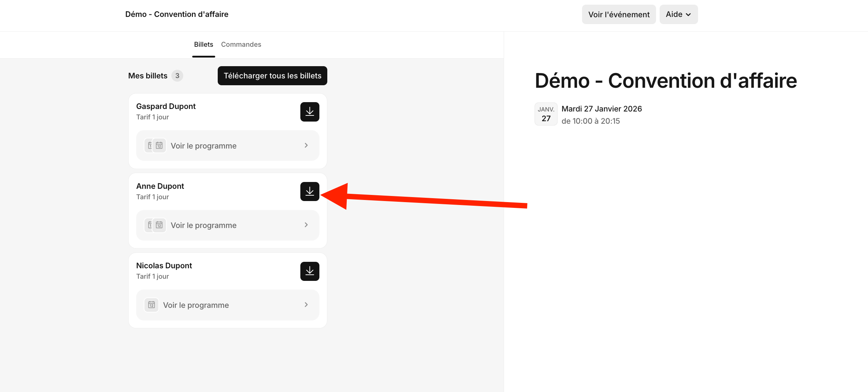Screen dimensions: 868x392
Task: Expand Gaspard Dupont's programme chevron
Action: pyautogui.click(x=306, y=145)
